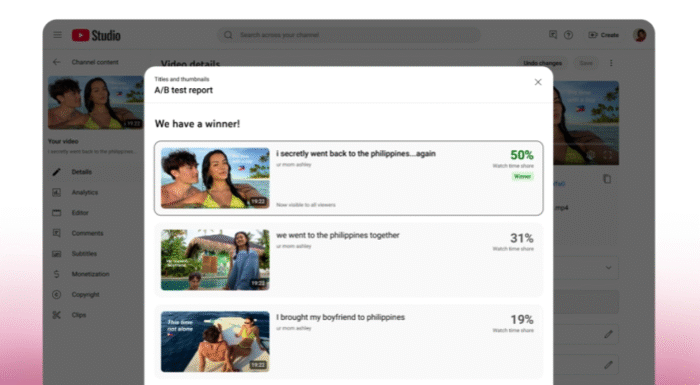Open Editor in the sidebar
This screenshot has height=385, width=700.
point(80,213)
